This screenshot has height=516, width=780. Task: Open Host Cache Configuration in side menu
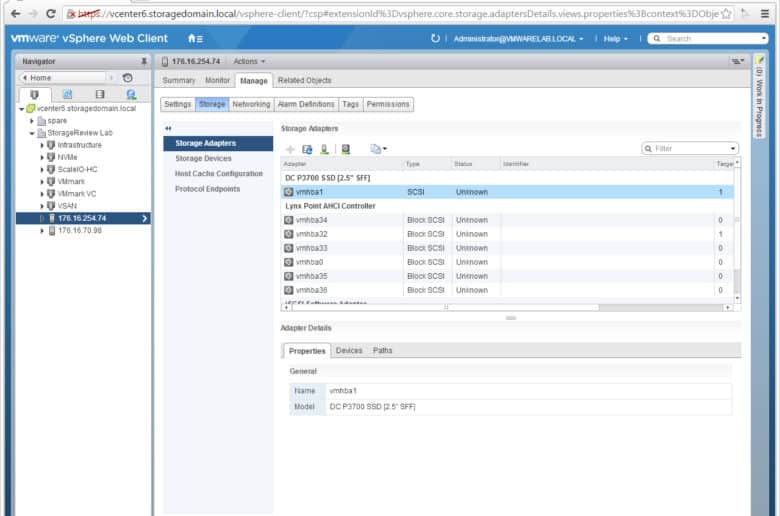(218, 174)
